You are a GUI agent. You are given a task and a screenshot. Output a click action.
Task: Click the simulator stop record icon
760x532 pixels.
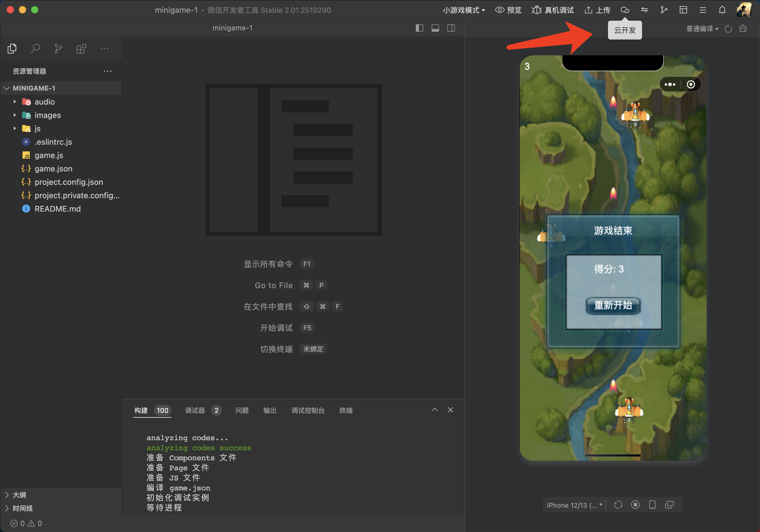635,505
